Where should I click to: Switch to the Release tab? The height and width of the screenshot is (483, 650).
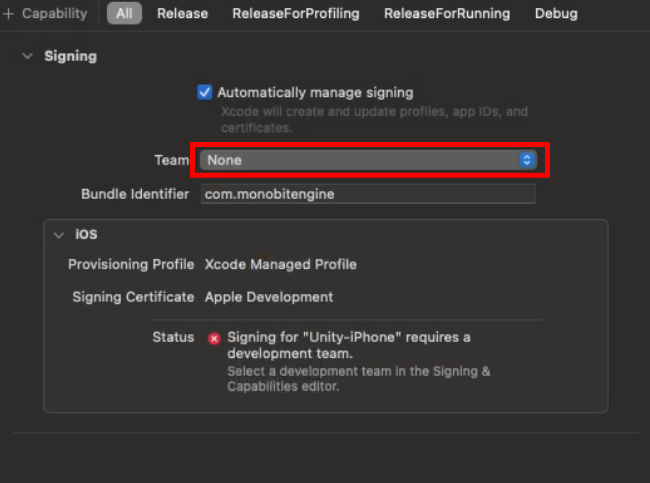[182, 14]
